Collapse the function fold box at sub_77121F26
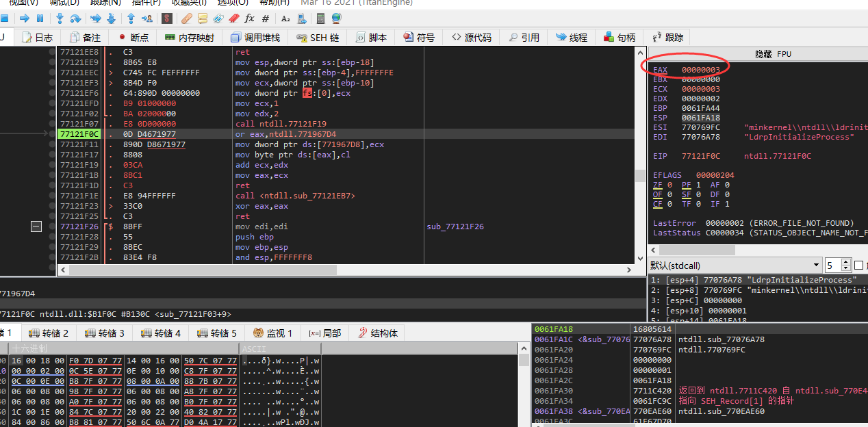868x427 pixels. tap(37, 227)
